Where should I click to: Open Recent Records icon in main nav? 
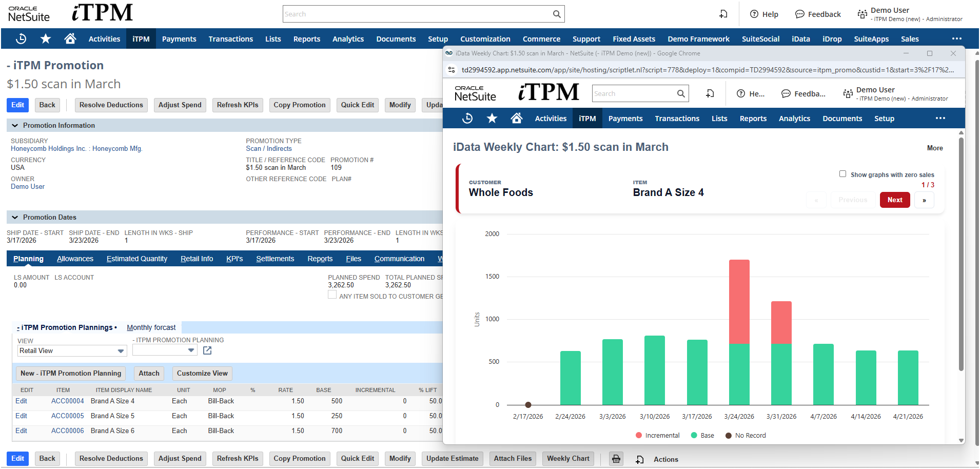21,38
